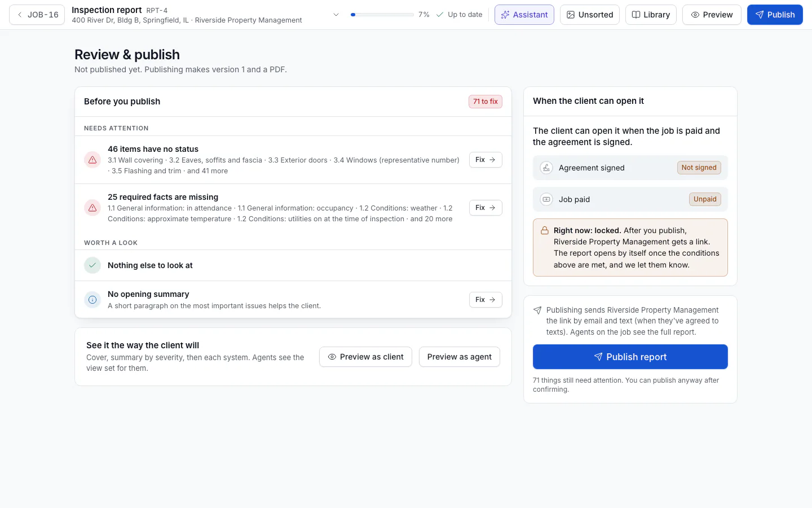Click the Agreement signed signature icon
This screenshot has height=508, width=812.
(x=546, y=168)
